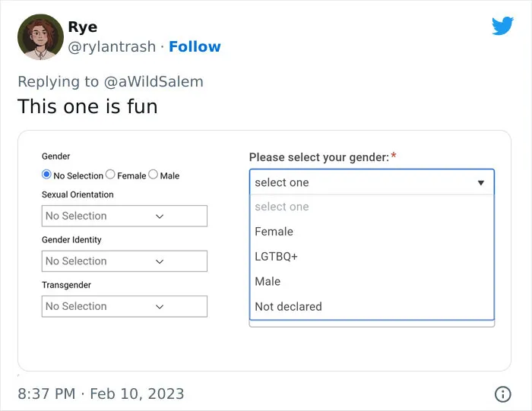The width and height of the screenshot is (532, 411).
Task: Pick Male from the gender list
Action: pyautogui.click(x=372, y=281)
